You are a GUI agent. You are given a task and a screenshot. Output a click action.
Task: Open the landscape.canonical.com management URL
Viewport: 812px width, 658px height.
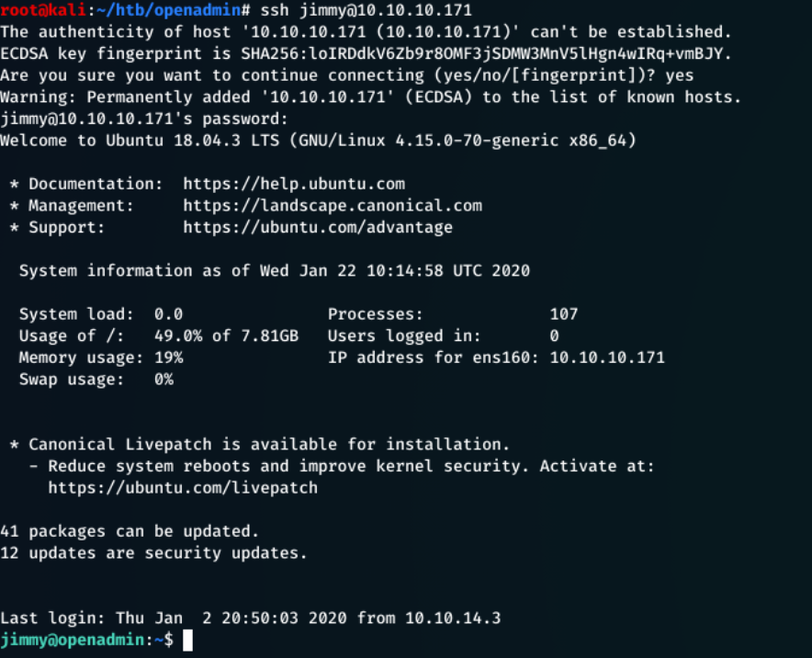(333, 206)
